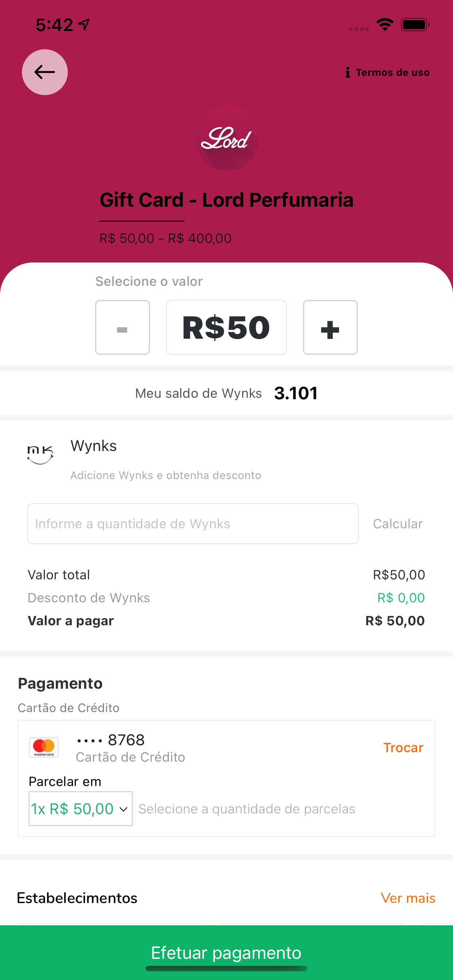Viewport: 453px width, 980px height.
Task: Decrease gift card value with minus
Action: [122, 327]
